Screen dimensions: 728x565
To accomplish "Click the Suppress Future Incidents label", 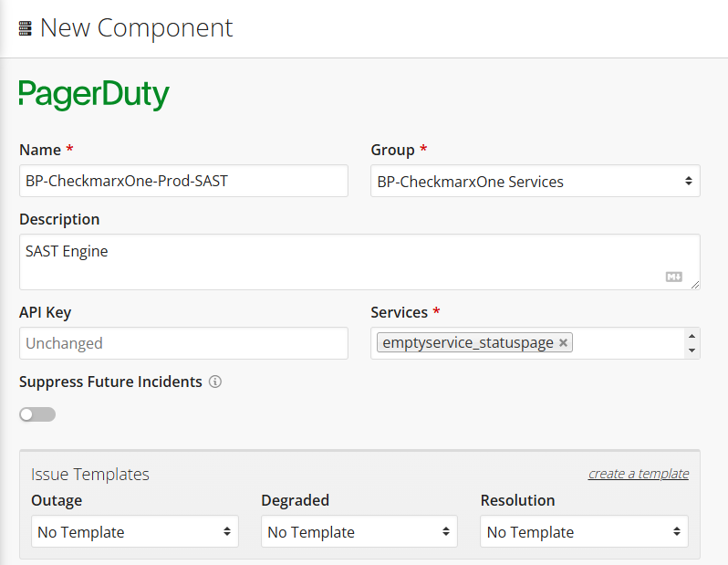I will 110,382.
